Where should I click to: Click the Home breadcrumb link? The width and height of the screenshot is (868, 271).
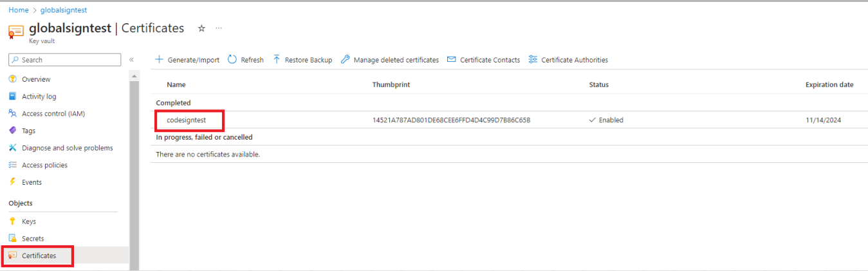[x=18, y=10]
